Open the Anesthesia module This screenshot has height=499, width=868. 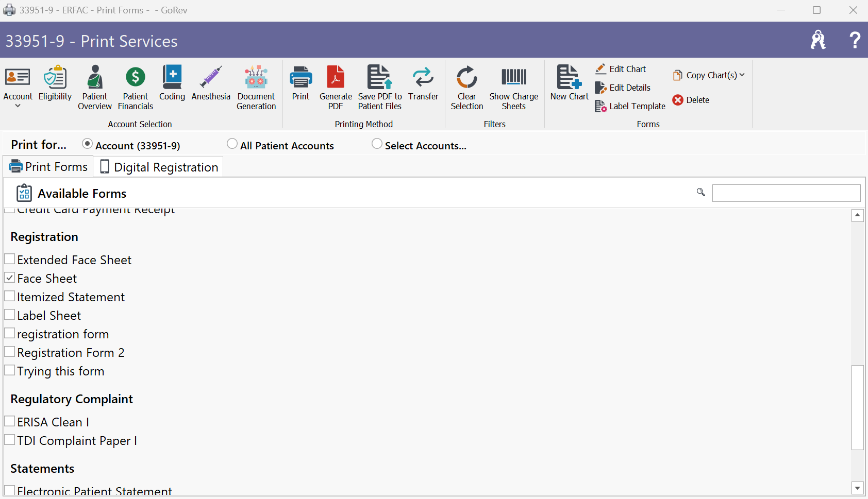(211, 83)
